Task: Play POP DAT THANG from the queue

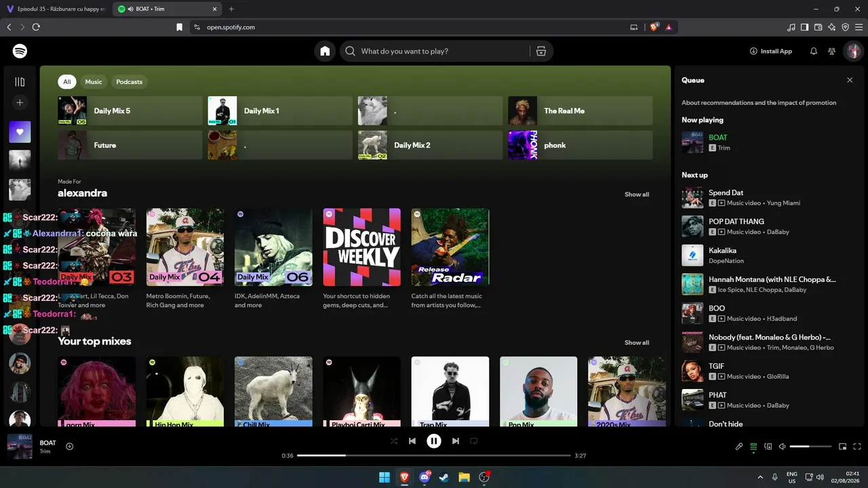Action: click(x=768, y=226)
